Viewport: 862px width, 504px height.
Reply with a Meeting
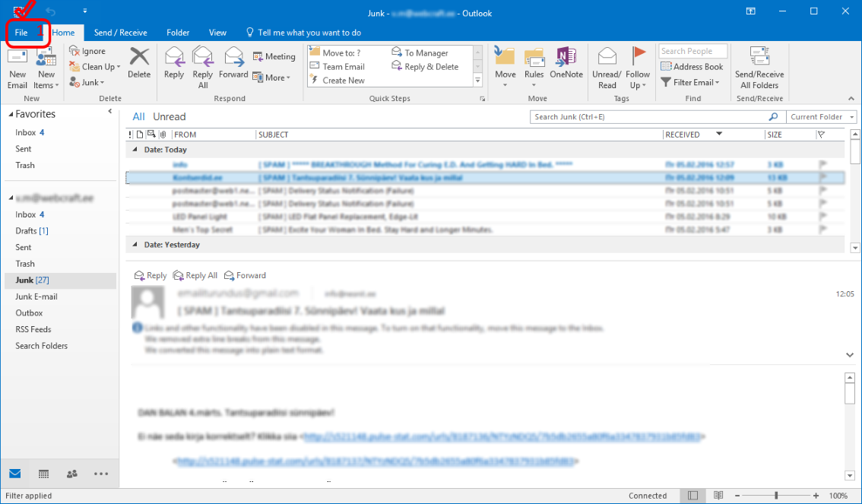click(x=274, y=56)
